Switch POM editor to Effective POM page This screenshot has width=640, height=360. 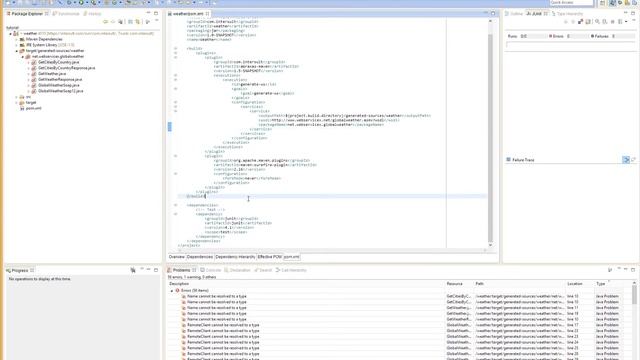point(269,257)
